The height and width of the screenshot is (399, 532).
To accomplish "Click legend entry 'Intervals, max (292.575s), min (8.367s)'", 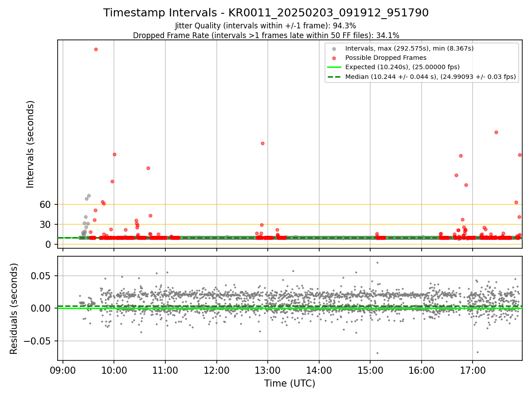I will tap(409, 48).
